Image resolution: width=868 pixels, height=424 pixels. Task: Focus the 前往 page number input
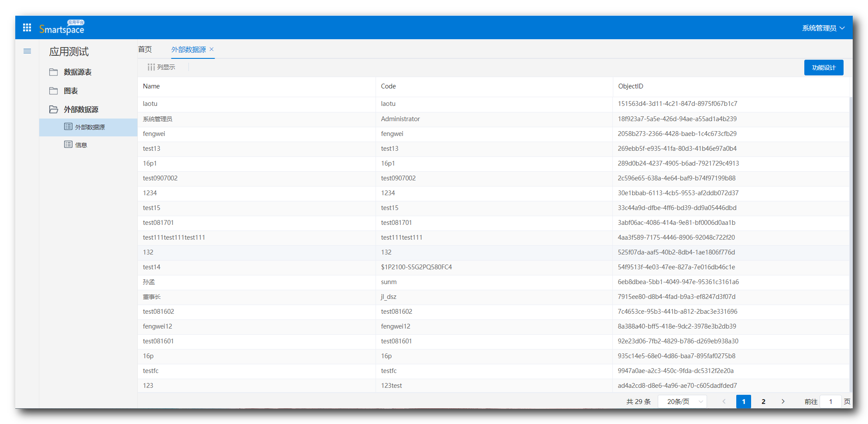[830, 401]
